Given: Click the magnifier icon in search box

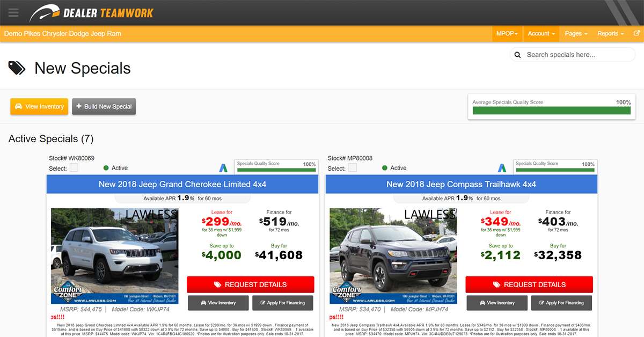Looking at the screenshot, I should 518,55.
